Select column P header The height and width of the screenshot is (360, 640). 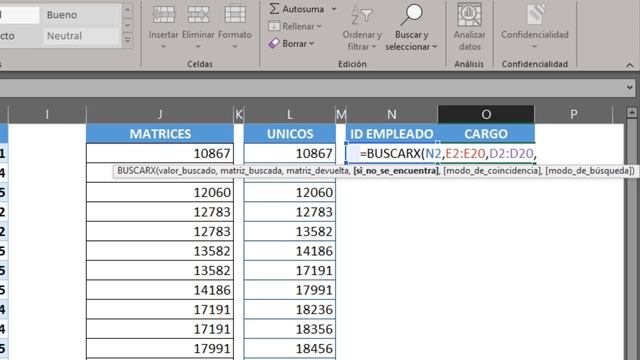click(x=573, y=114)
